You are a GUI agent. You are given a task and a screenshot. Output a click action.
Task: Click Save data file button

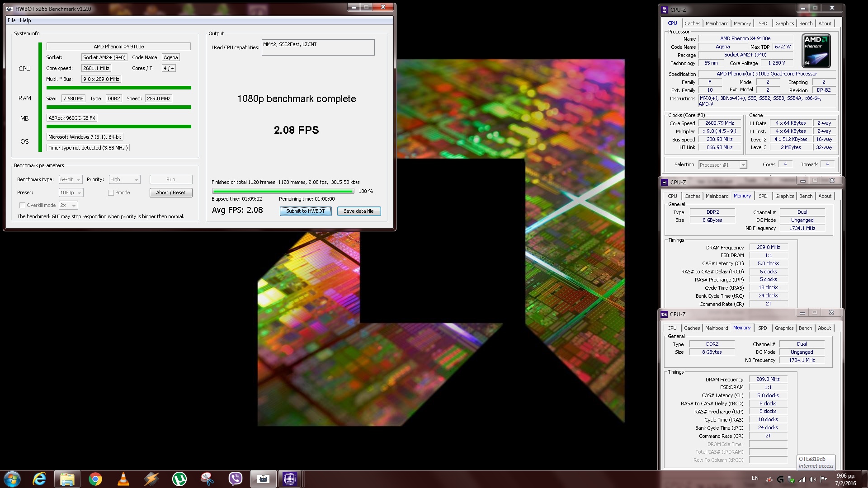tap(359, 211)
